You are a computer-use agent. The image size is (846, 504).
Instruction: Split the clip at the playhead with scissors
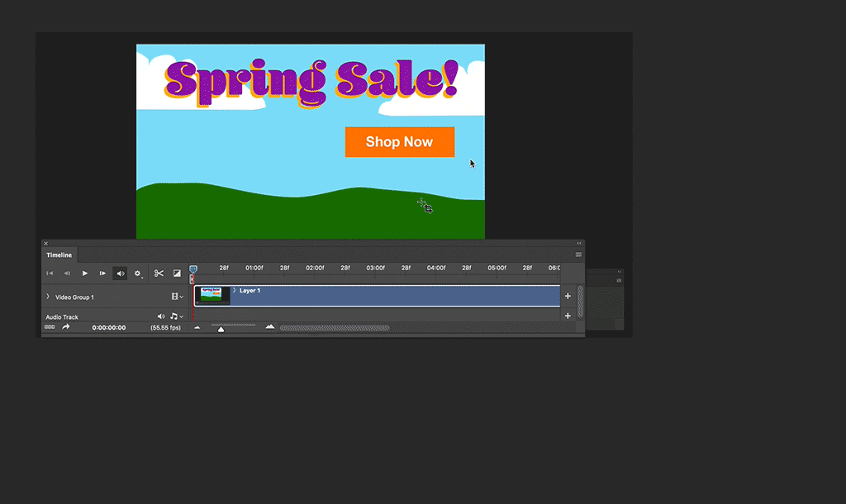(x=159, y=273)
